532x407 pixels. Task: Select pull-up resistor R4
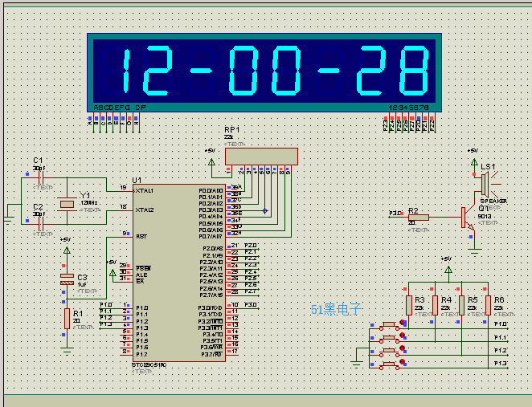435,305
